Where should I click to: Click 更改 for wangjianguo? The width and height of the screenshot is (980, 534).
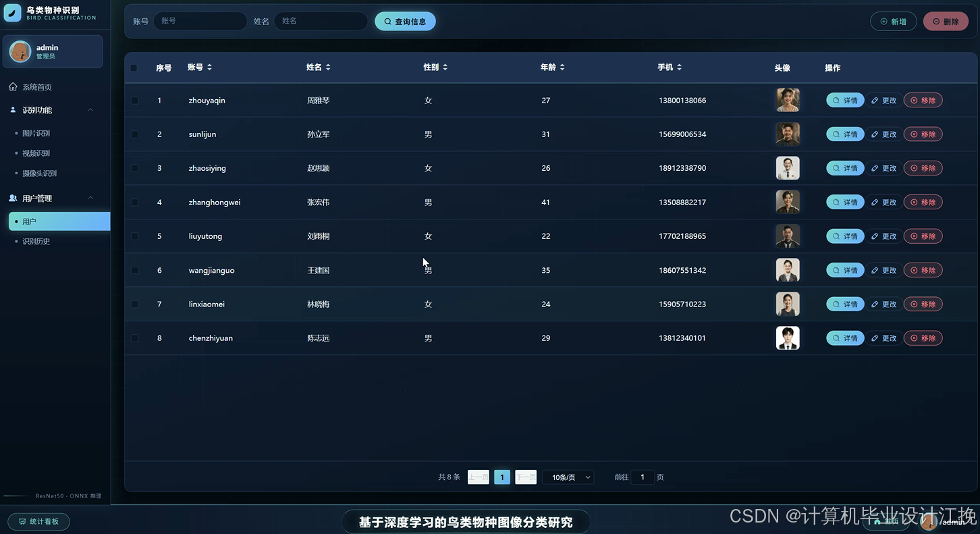[884, 270]
